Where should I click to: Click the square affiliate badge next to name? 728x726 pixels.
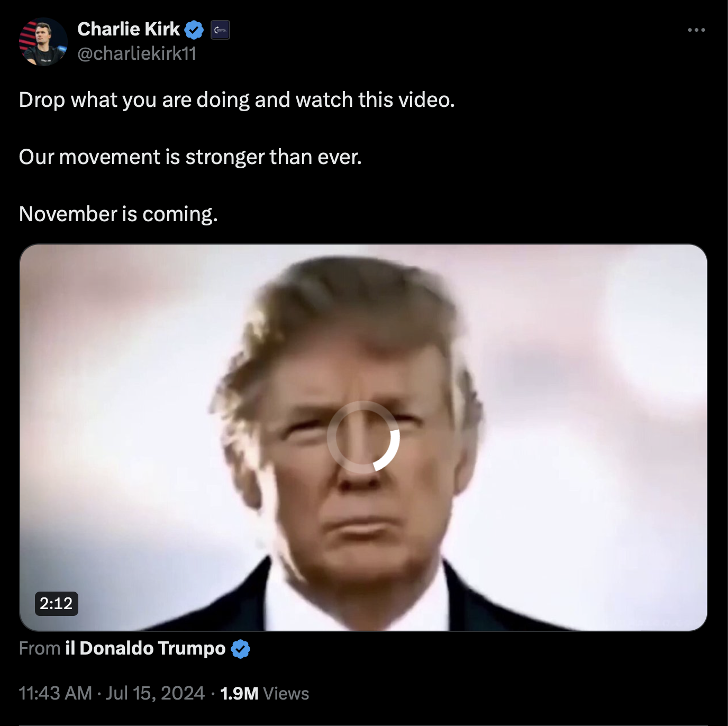(x=220, y=30)
